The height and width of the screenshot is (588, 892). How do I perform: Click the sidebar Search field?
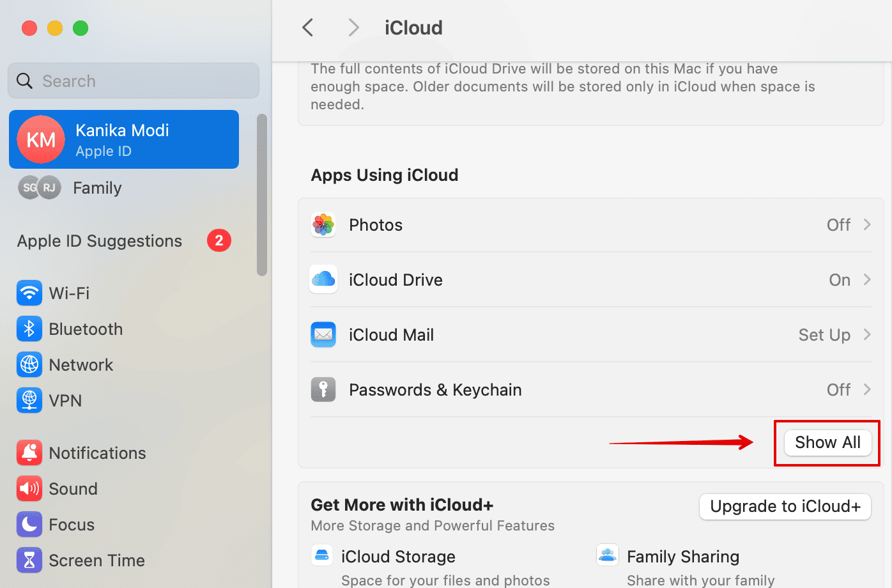(134, 81)
